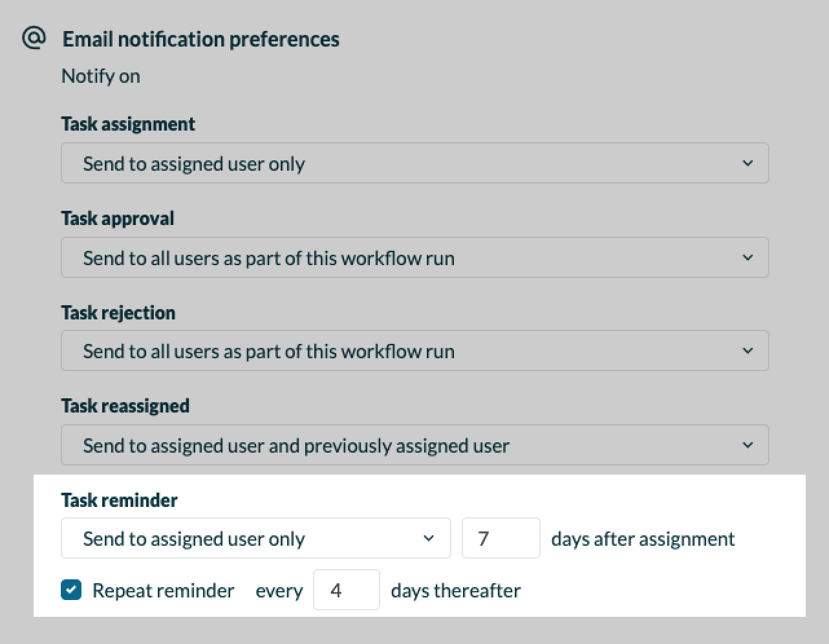This screenshot has height=644, width=829.
Task: Open the 'Send to assigned user only' Task assignment dropdown
Action: pos(414,163)
